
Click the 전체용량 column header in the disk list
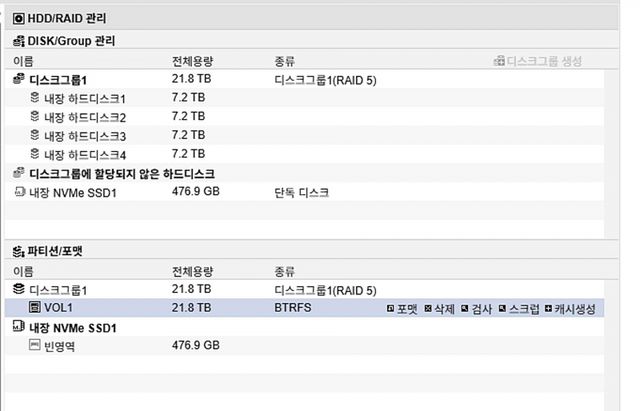coord(194,61)
